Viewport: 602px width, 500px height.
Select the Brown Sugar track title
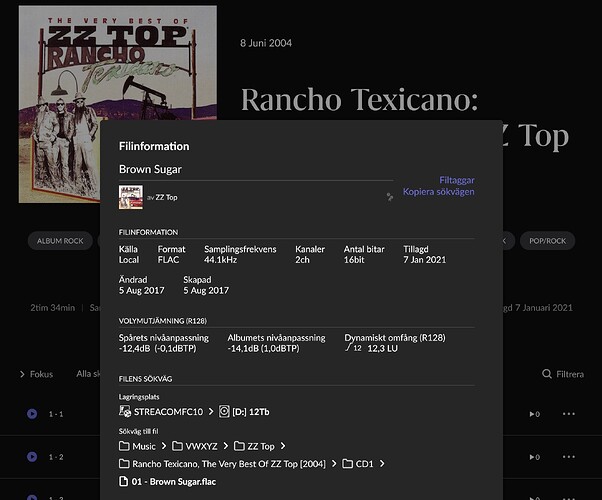[150, 169]
